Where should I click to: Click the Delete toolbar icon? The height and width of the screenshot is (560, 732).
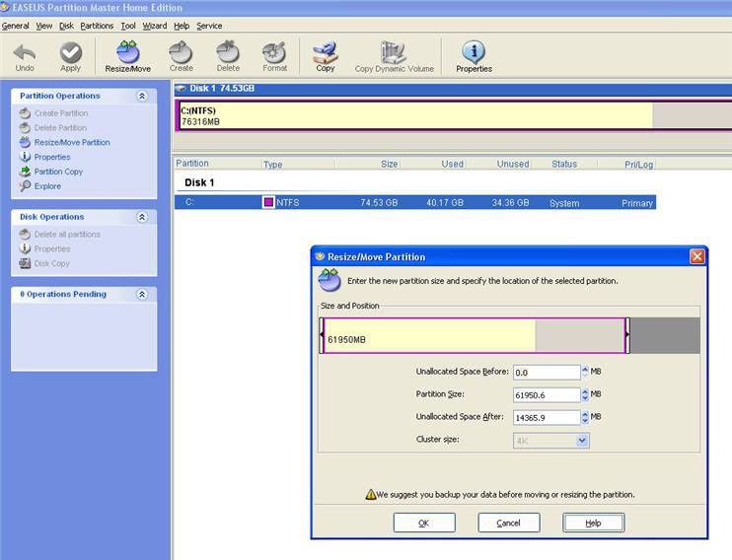[x=228, y=57]
